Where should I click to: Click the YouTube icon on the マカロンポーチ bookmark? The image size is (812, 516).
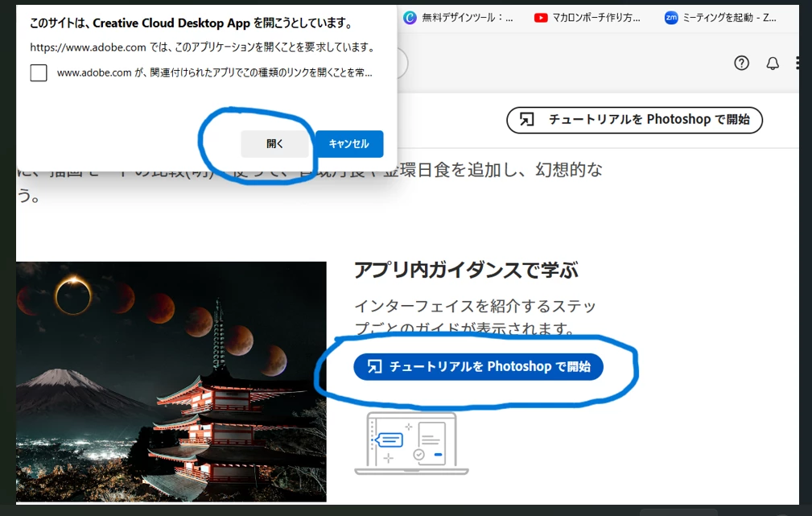(x=541, y=18)
